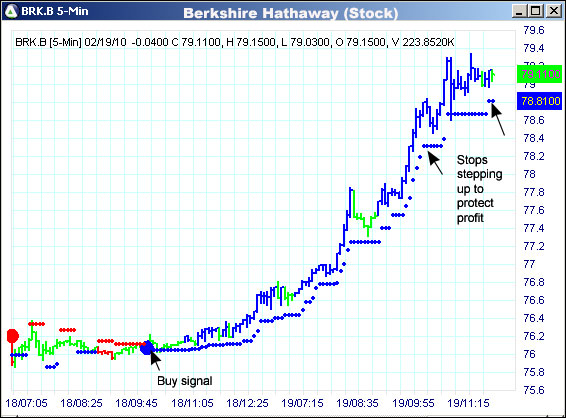Click the red sell signal marker
The image size is (566, 418).
click(x=13, y=336)
